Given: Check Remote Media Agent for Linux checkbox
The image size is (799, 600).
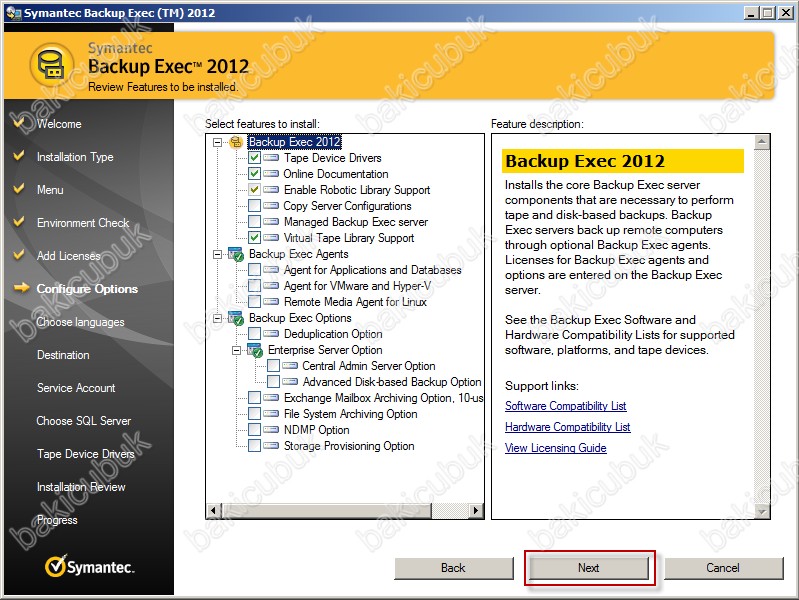Looking at the screenshot, I should pos(254,302).
